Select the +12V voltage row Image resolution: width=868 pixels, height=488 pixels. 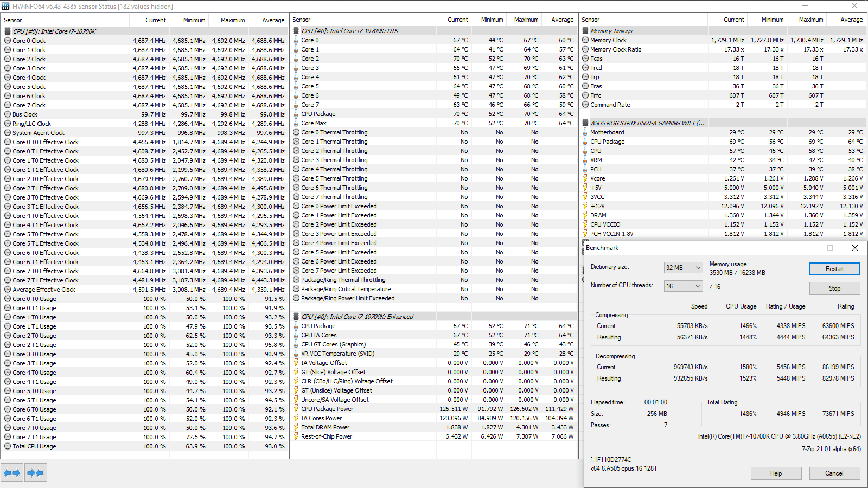[x=723, y=206]
